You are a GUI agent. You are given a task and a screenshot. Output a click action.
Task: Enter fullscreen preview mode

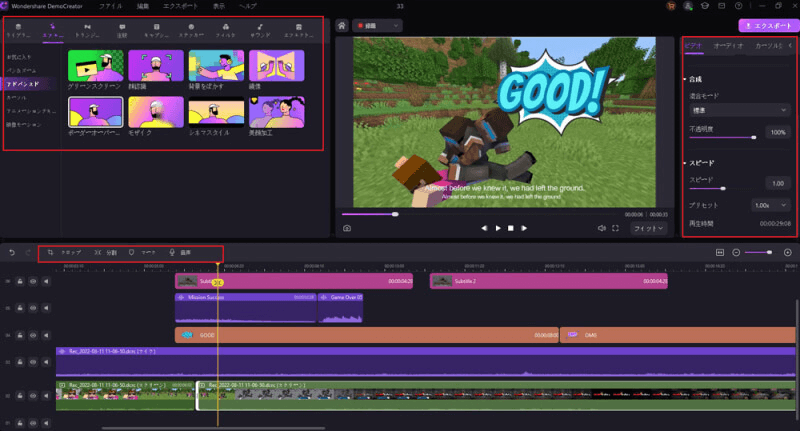[x=615, y=229]
